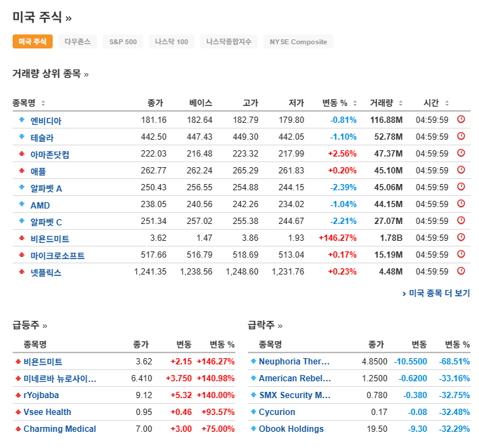Click the down arrow beside Obook Holdings
Image resolution: width=479 pixels, height=448 pixels.
(254, 429)
